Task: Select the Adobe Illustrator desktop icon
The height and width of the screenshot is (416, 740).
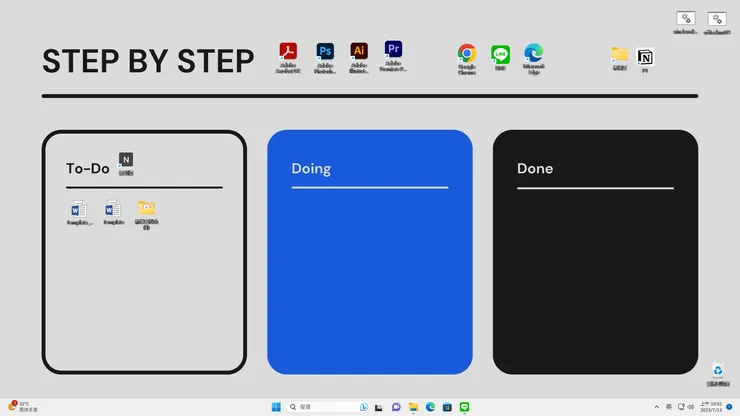Action: 359,58
